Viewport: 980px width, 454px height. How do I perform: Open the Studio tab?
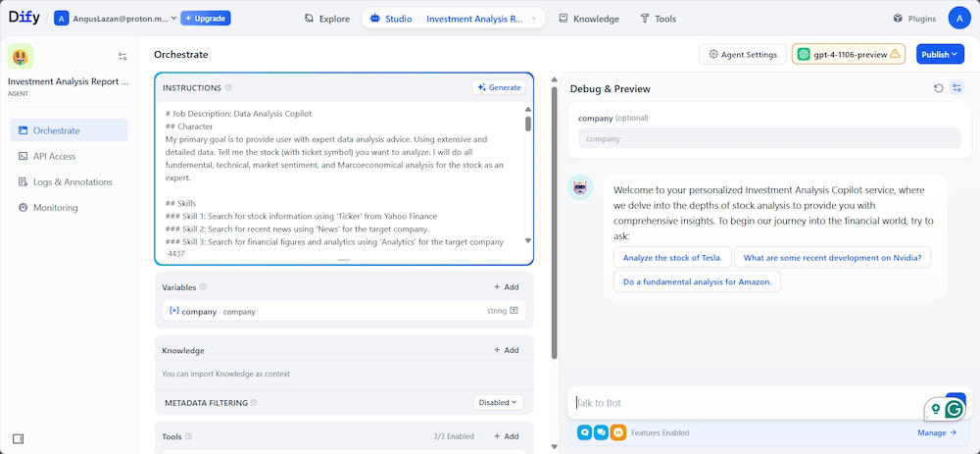click(x=391, y=19)
